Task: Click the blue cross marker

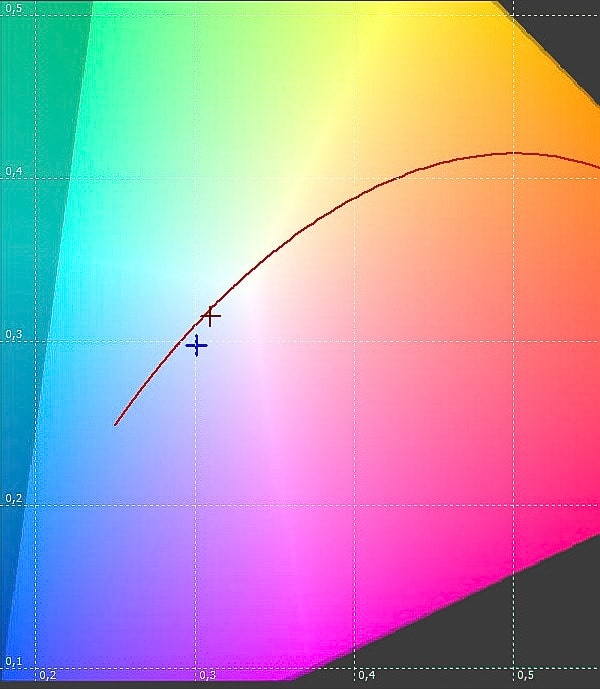Action: point(197,346)
